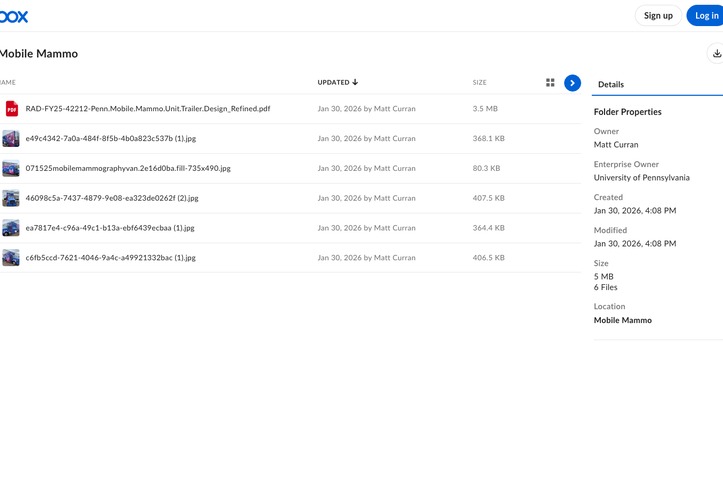
Task: Sort by Size column header
Action: (480, 83)
